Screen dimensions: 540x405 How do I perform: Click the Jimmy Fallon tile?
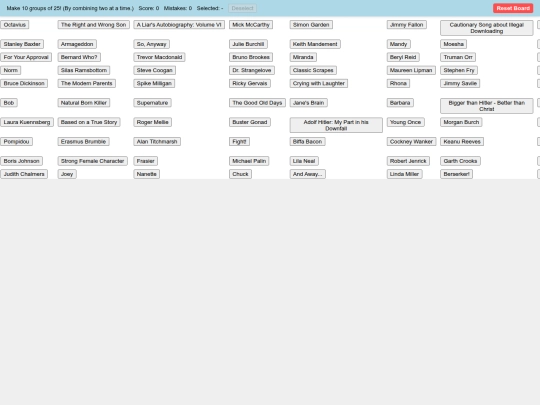coord(407,25)
